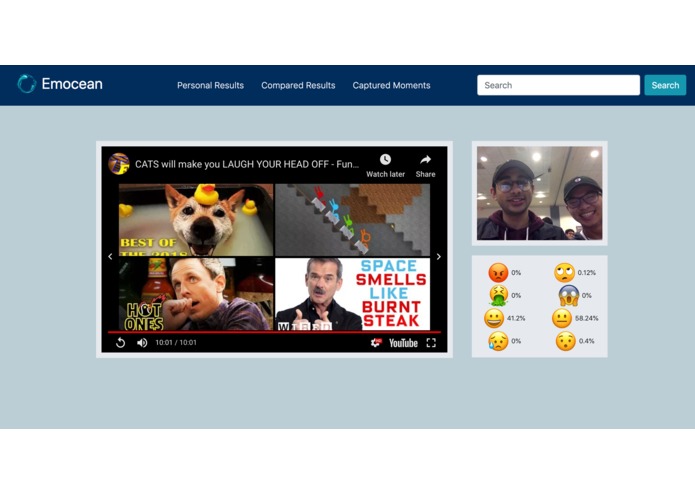Click the red video progress bar
The image size is (695, 494).
(x=274, y=332)
